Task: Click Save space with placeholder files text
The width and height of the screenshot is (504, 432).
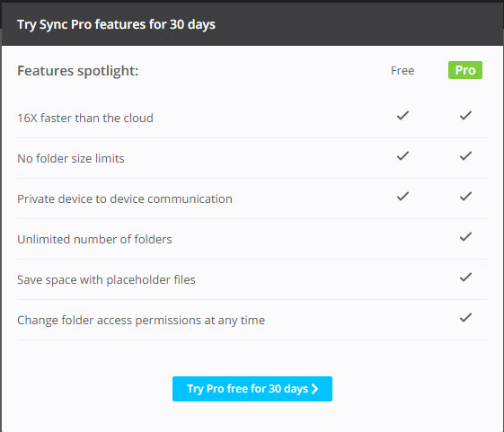Action: 106,280
